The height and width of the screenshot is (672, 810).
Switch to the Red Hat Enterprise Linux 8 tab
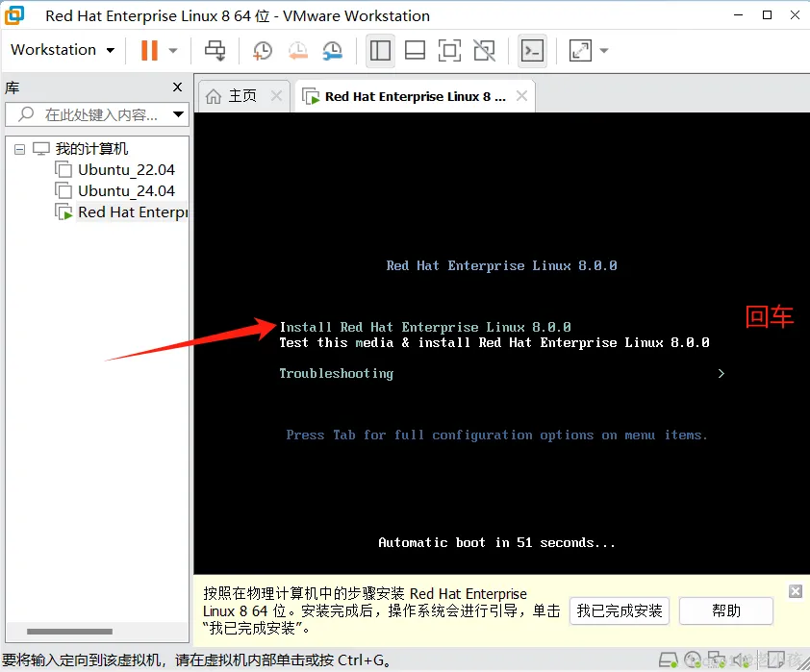tap(415, 96)
